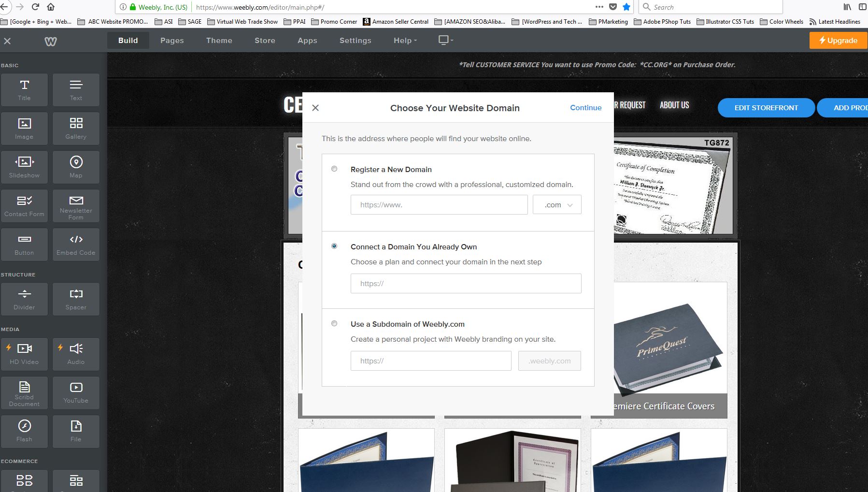The height and width of the screenshot is (492, 868).
Task: Click Continue in the domain dialog
Action: pos(585,108)
